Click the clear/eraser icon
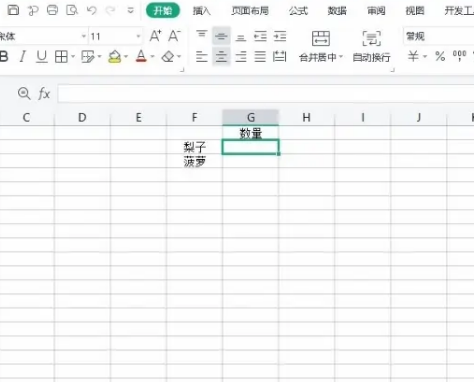 click(168, 57)
